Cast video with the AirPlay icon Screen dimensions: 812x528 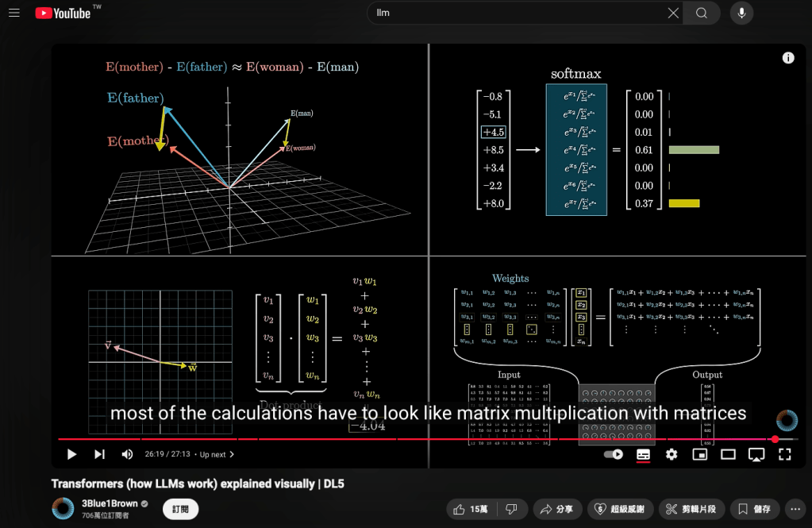756,454
